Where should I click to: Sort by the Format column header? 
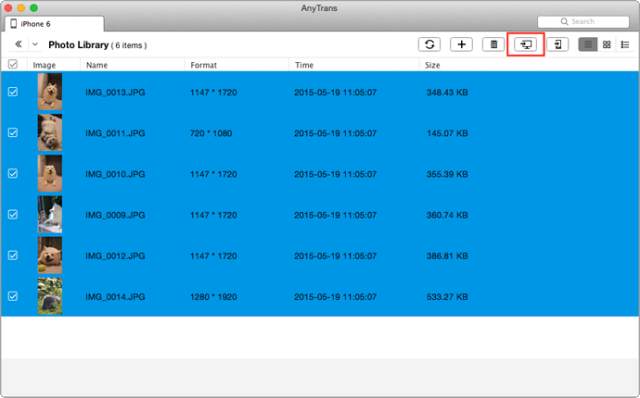[237, 65]
